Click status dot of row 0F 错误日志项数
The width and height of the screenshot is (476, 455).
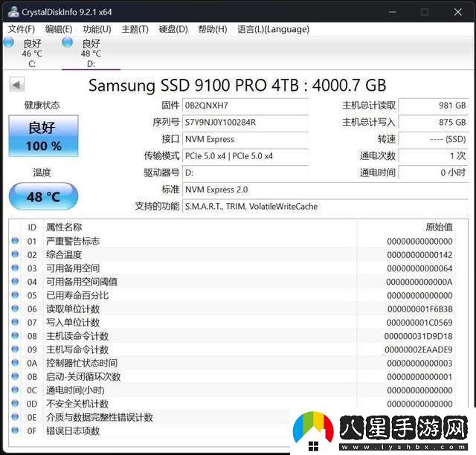click(15, 430)
